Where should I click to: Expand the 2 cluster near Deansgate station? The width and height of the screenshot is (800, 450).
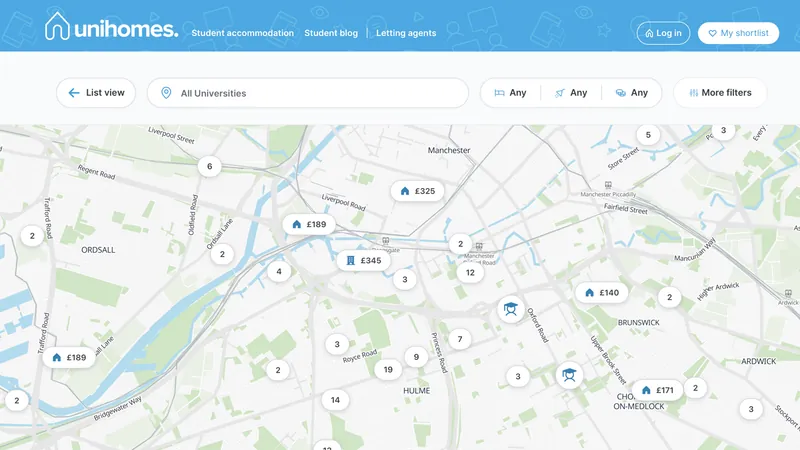(460, 244)
